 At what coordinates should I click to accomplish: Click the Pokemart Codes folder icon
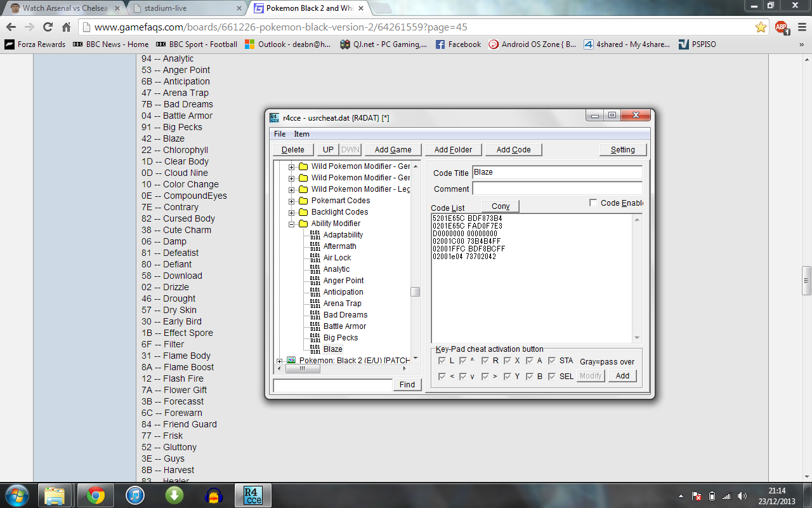(x=303, y=201)
